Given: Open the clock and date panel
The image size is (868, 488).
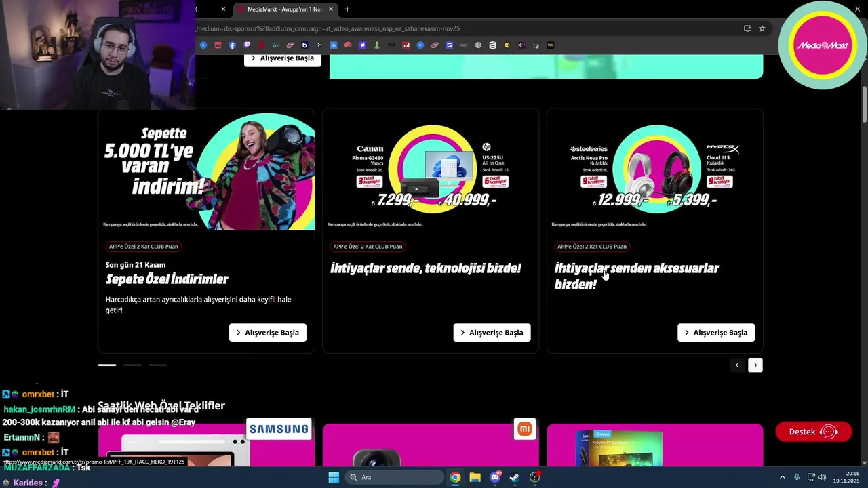Looking at the screenshot, I should pyautogui.click(x=846, y=477).
